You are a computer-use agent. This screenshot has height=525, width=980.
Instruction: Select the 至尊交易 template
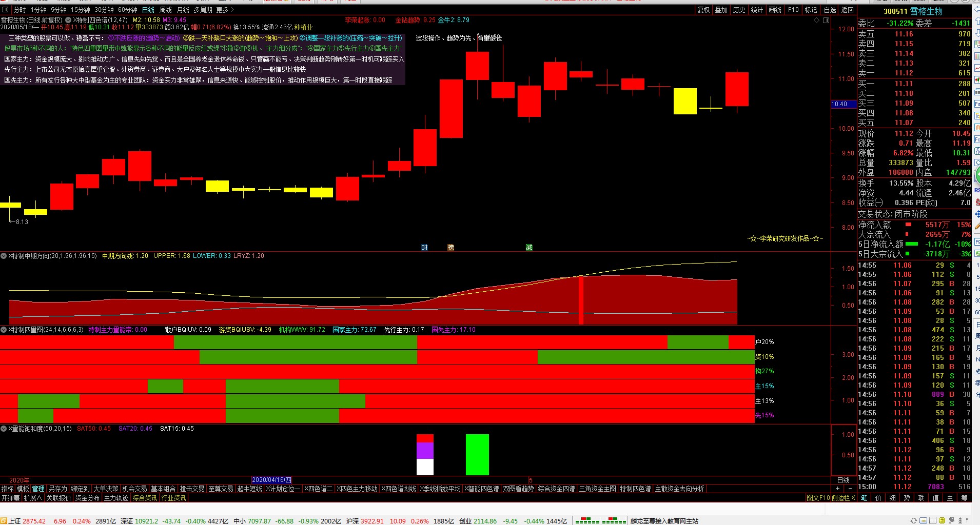[x=221, y=489]
